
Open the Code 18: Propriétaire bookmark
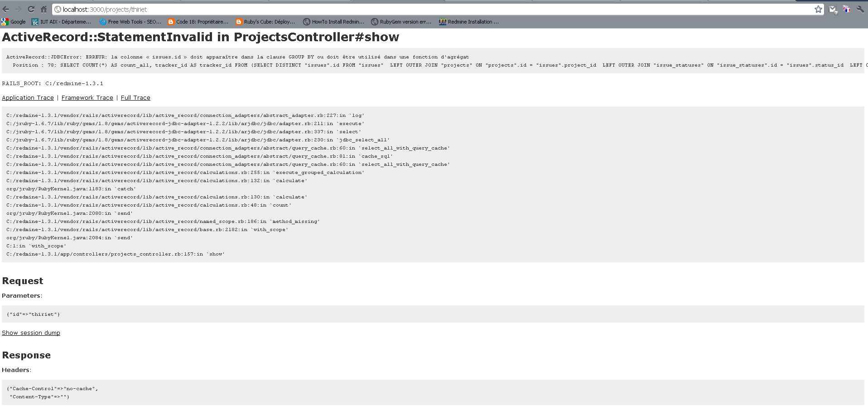tap(198, 22)
